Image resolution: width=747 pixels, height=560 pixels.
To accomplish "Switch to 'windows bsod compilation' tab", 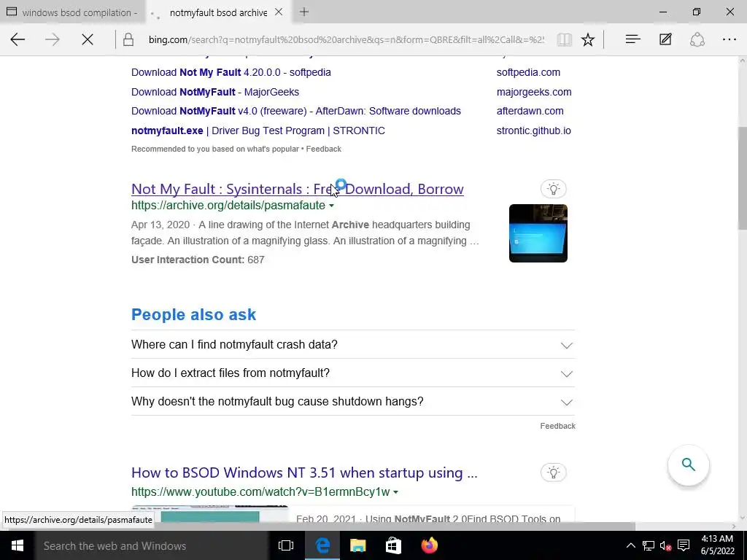I will [x=72, y=12].
